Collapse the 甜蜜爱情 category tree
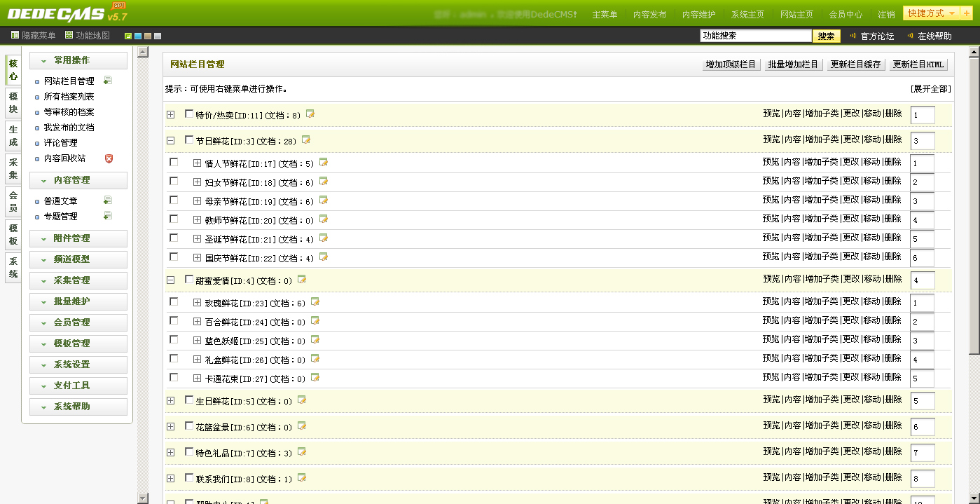The width and height of the screenshot is (980, 504). click(170, 280)
